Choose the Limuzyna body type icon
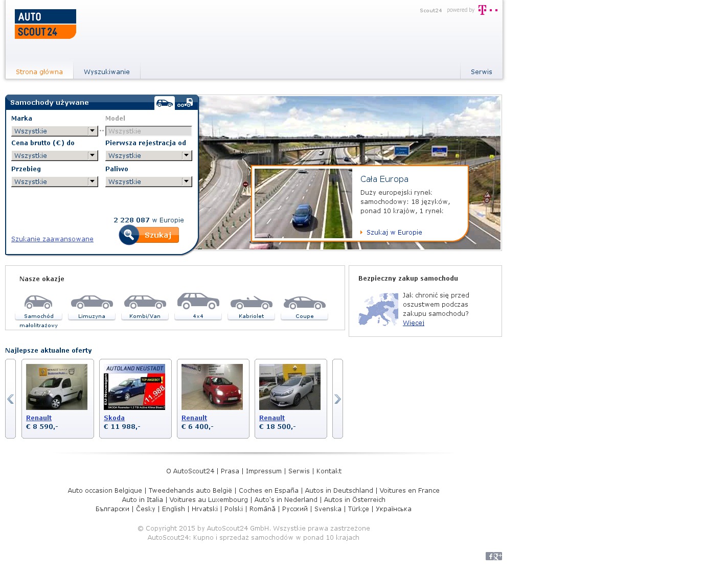 click(x=92, y=303)
